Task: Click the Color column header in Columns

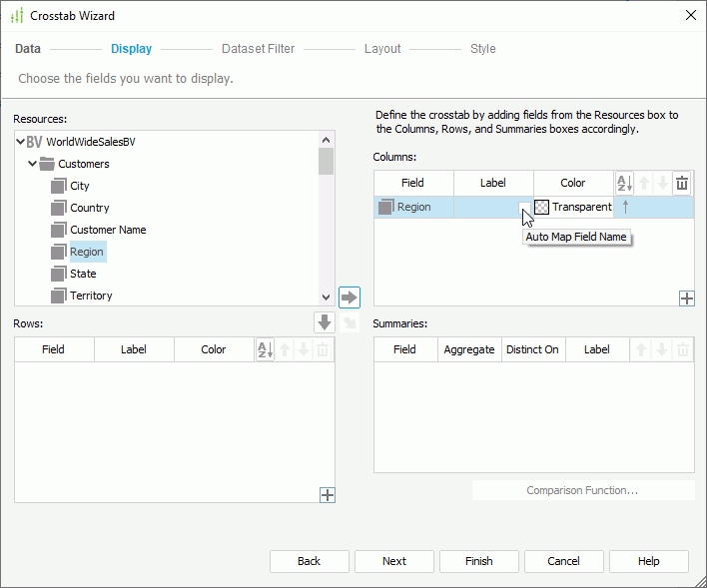Action: [573, 183]
